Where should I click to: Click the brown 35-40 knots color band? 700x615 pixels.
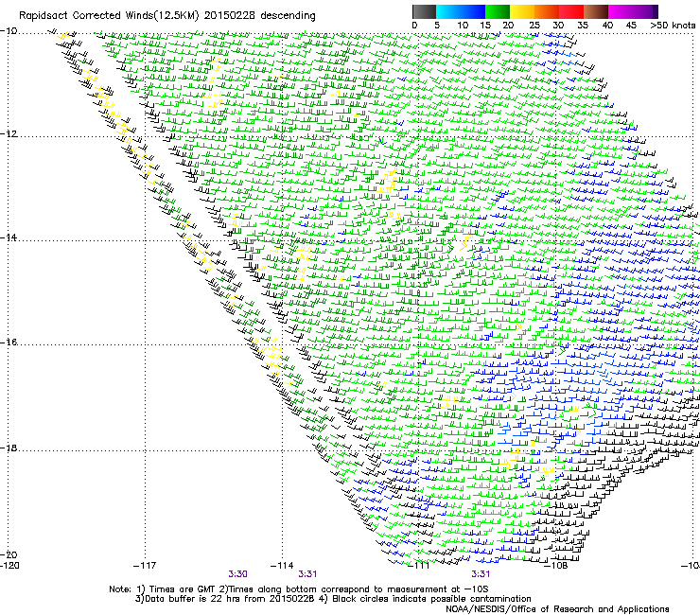(596, 11)
